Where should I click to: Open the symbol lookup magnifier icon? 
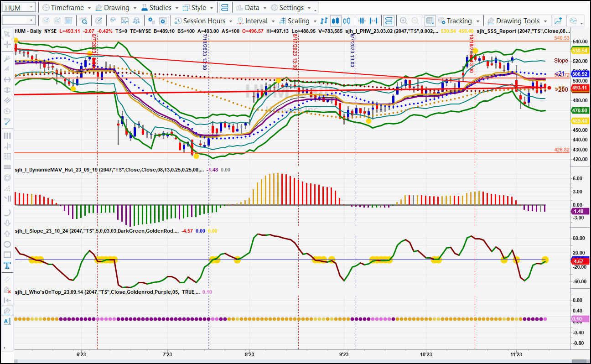(84, 21)
